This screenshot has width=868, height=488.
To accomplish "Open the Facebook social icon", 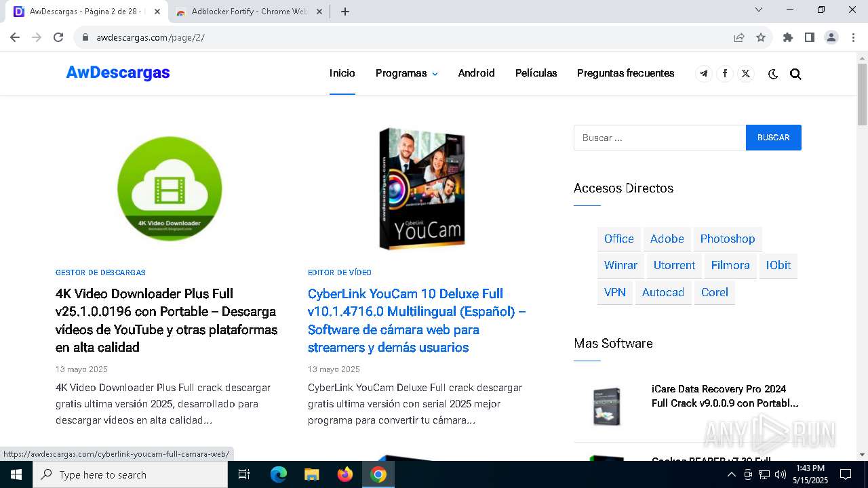I will tap(725, 73).
